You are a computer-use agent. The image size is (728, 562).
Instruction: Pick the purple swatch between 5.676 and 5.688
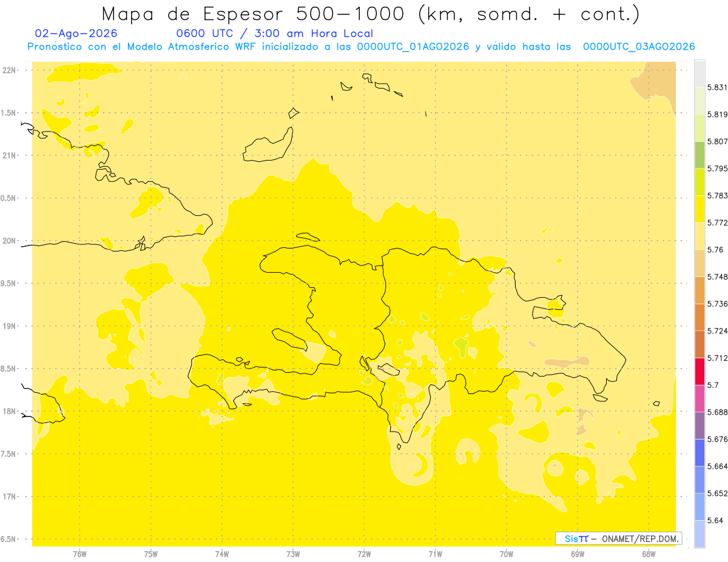[699, 426]
